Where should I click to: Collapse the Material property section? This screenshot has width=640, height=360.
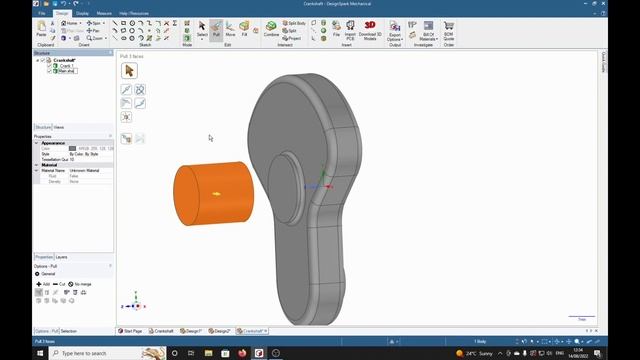coord(36,165)
